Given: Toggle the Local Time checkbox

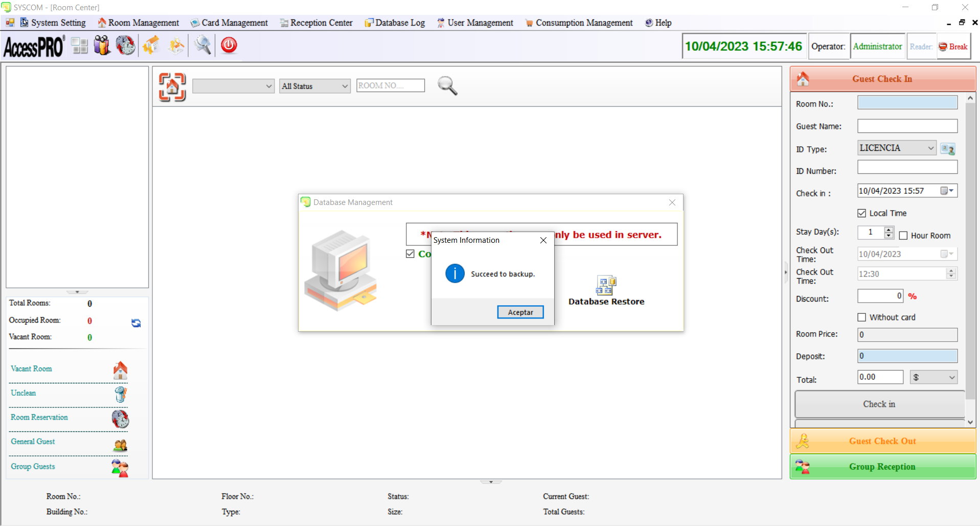Looking at the screenshot, I should 862,213.
